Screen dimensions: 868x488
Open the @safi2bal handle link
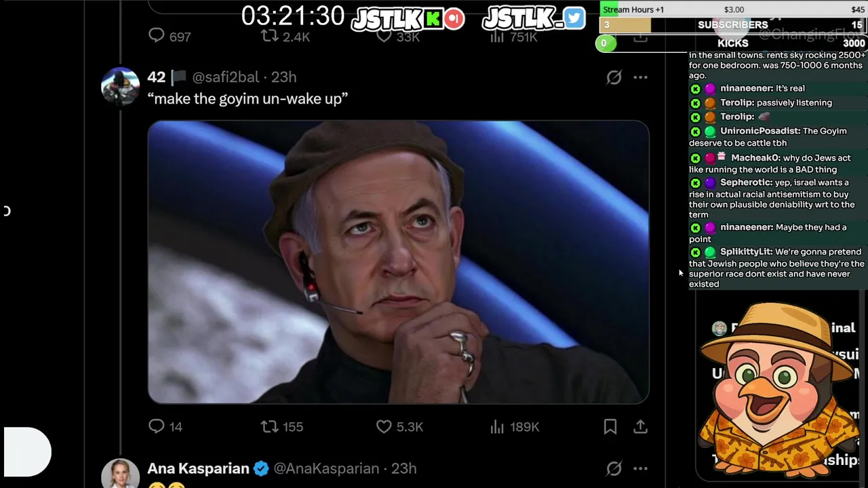click(226, 77)
